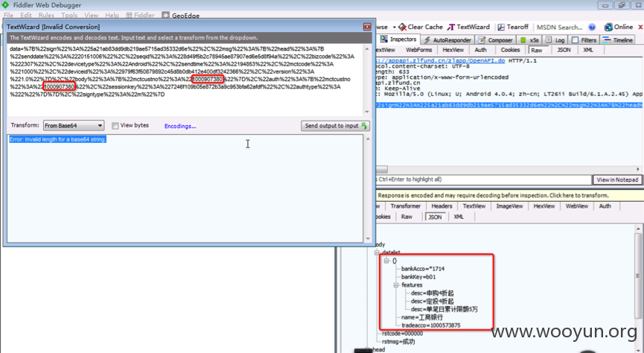Click the Fiddler green diamond title icon

click(5, 5)
